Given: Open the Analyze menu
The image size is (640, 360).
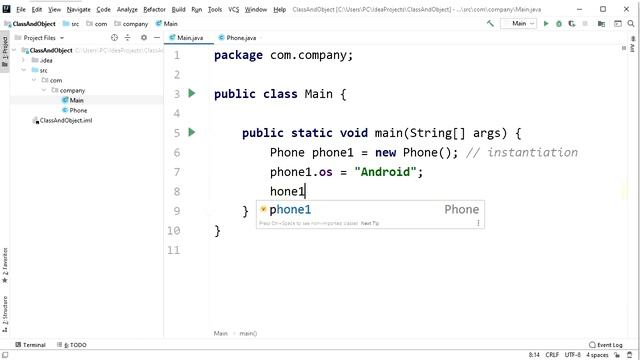Looking at the screenshot, I should point(127,9).
